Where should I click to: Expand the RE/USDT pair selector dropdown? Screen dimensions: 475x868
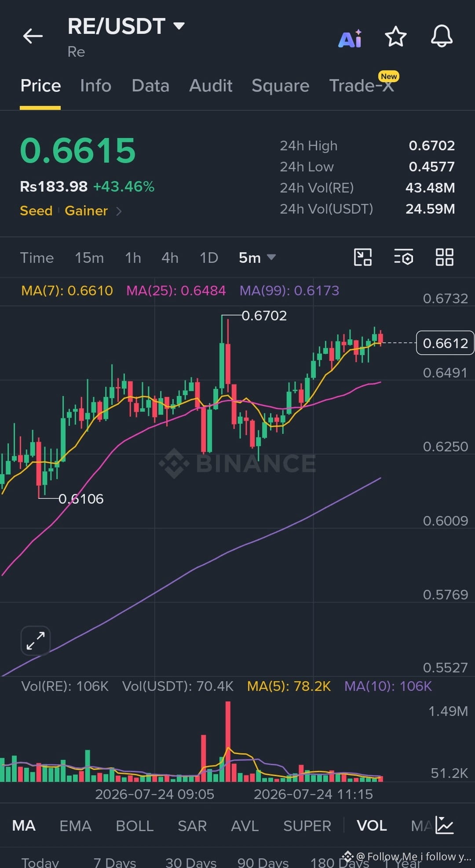179,26
